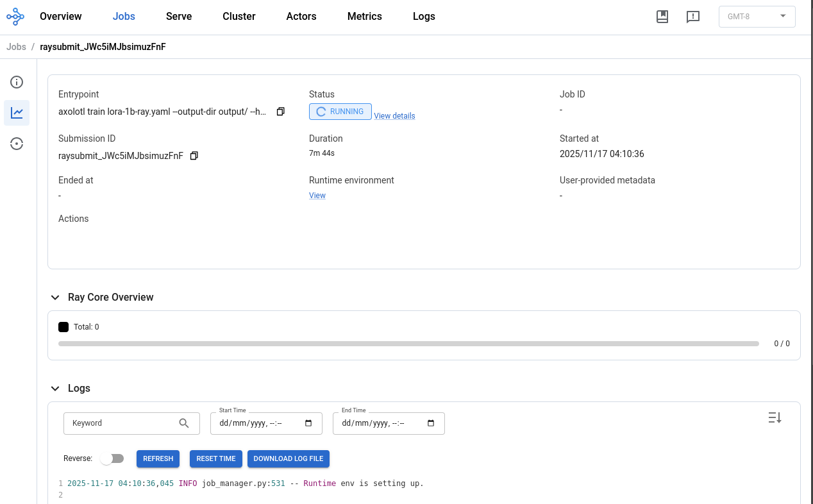This screenshot has height=504, width=813.
Task: Click the feedback speech bubble icon
Action: point(692,17)
